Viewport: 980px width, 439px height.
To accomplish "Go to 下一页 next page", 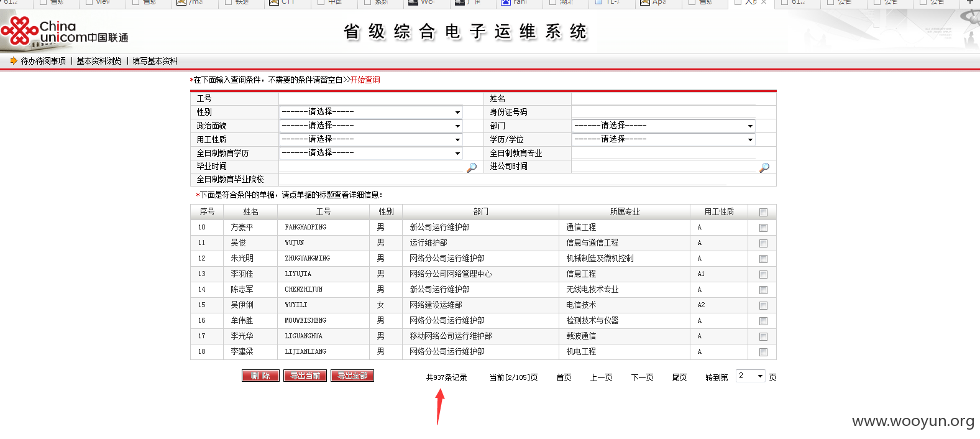I will click(642, 377).
